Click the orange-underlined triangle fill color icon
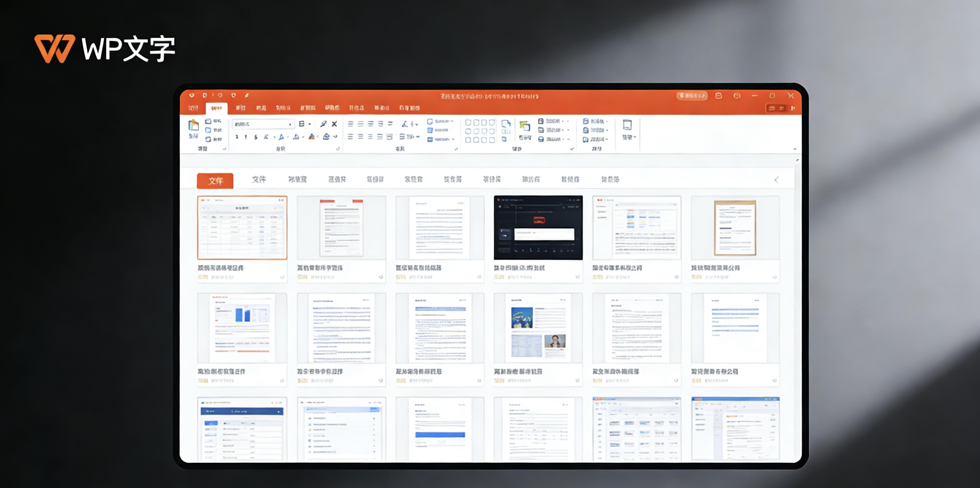The height and width of the screenshot is (488, 980). coord(312,137)
